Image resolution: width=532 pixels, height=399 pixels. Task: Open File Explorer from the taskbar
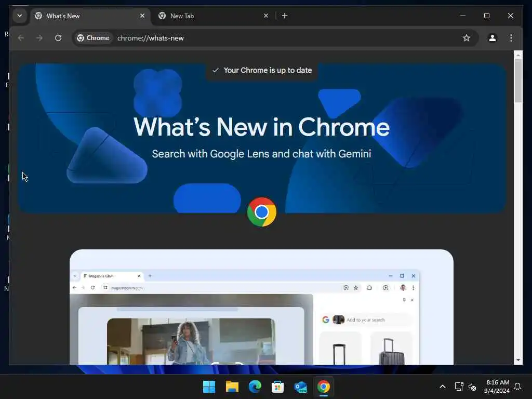pyautogui.click(x=232, y=387)
